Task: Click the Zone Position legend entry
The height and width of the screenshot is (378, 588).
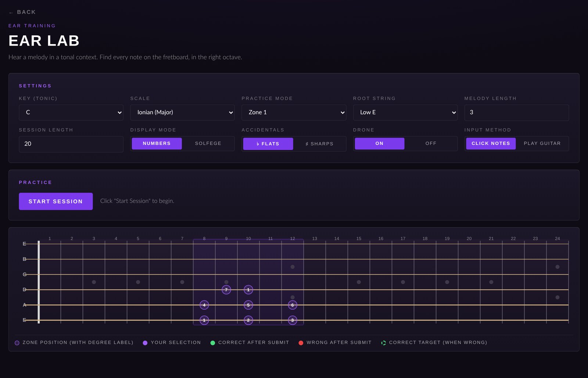Action: pyautogui.click(x=74, y=343)
